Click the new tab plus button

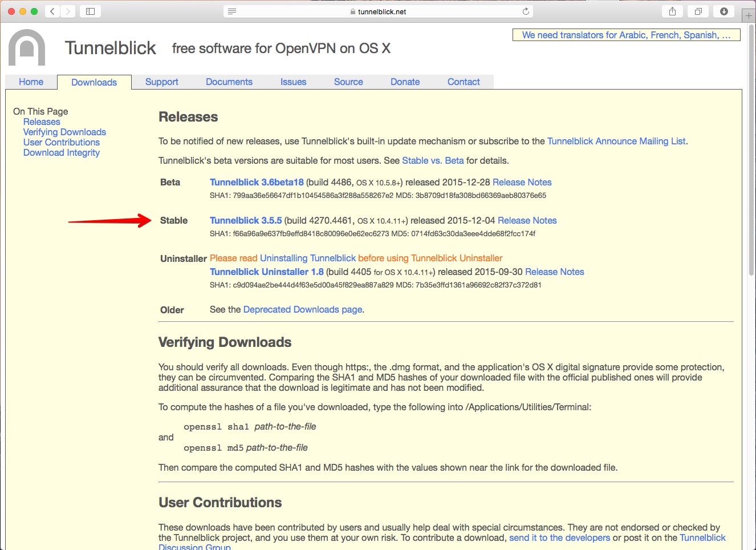pos(749,15)
